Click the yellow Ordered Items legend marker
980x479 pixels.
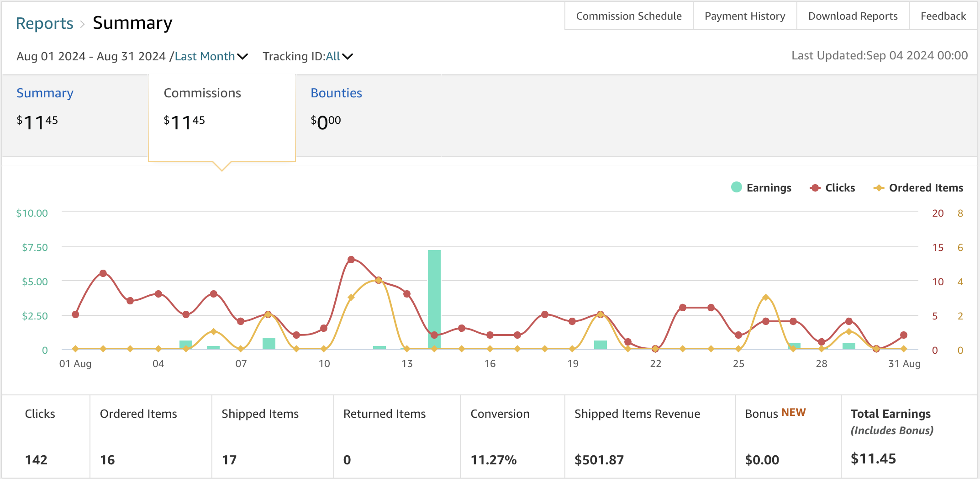point(879,188)
